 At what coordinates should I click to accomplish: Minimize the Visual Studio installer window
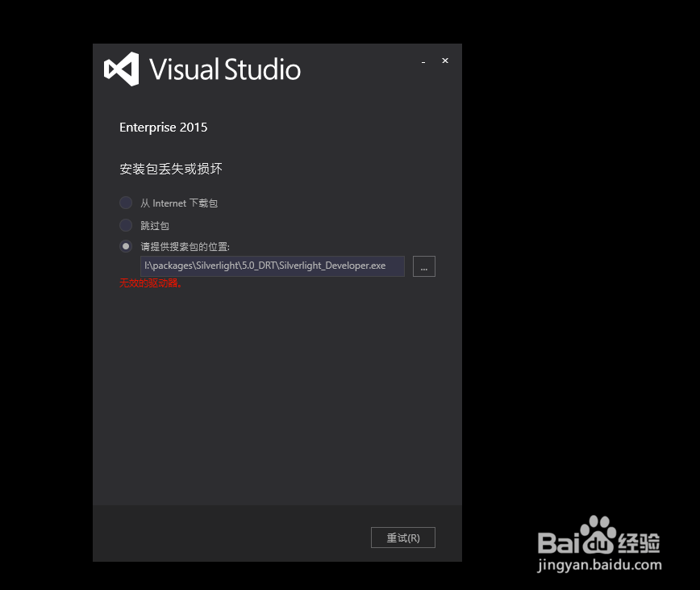point(423,61)
